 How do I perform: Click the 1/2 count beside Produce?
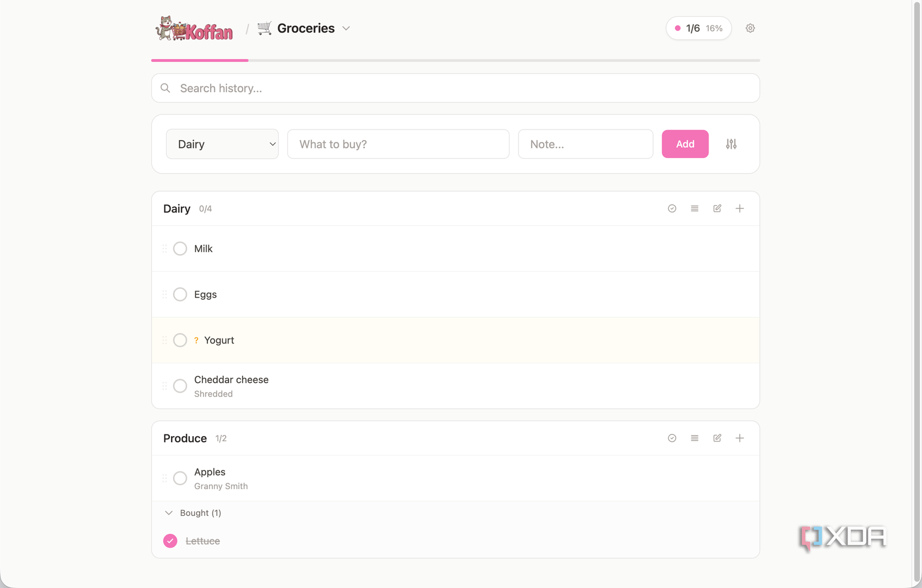point(221,438)
